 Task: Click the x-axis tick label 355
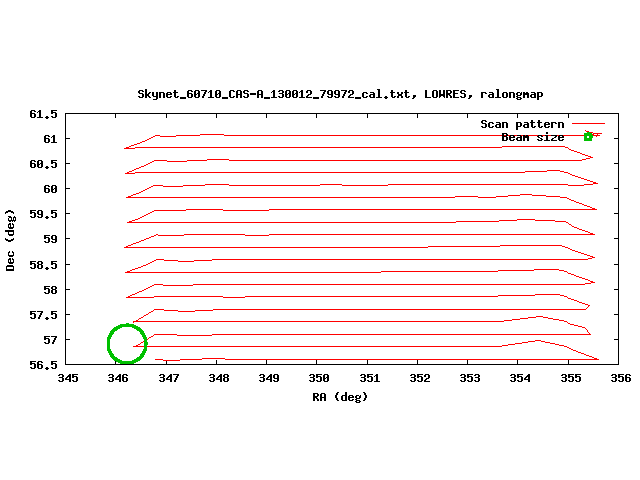[x=571, y=378]
